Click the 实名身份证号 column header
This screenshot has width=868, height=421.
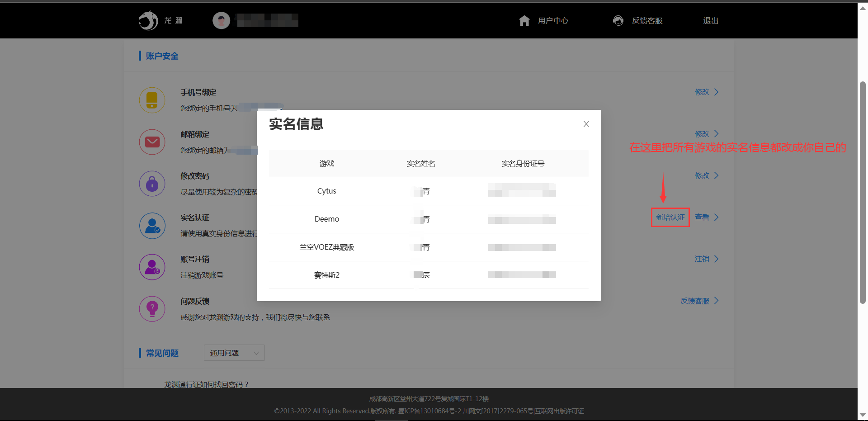pos(523,163)
